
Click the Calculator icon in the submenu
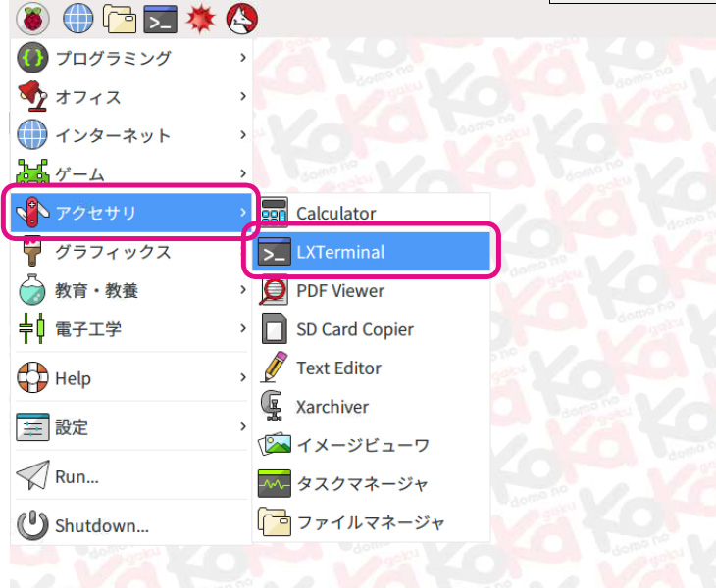coord(274,213)
